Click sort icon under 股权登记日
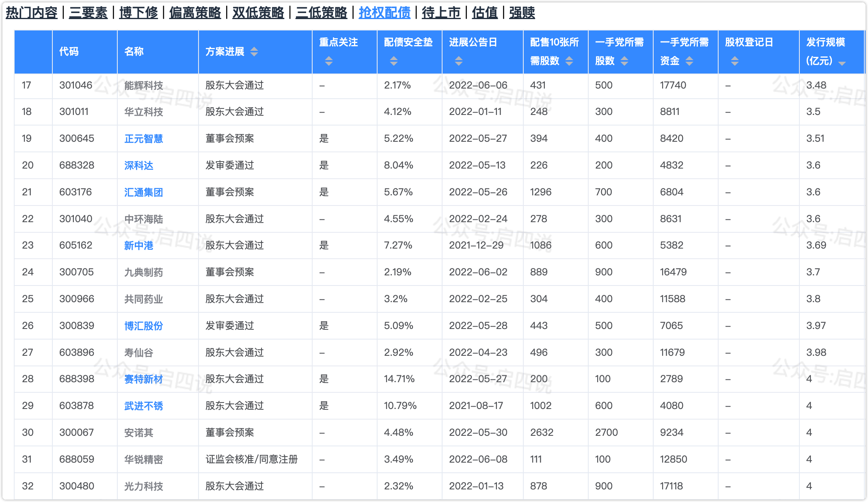This screenshot has width=868, height=502. [735, 61]
